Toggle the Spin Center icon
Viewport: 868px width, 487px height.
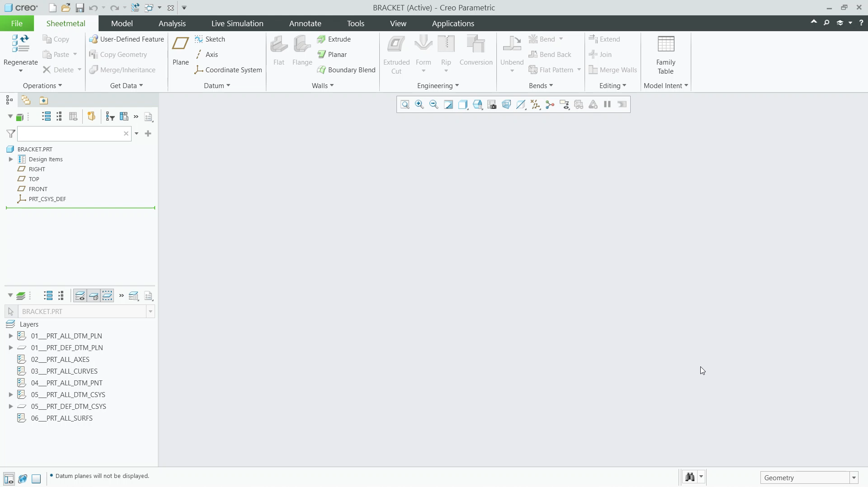550,104
